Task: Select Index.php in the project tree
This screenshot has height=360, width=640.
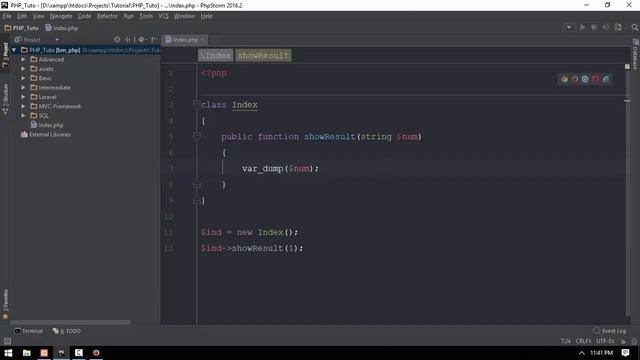Action: tap(47, 125)
